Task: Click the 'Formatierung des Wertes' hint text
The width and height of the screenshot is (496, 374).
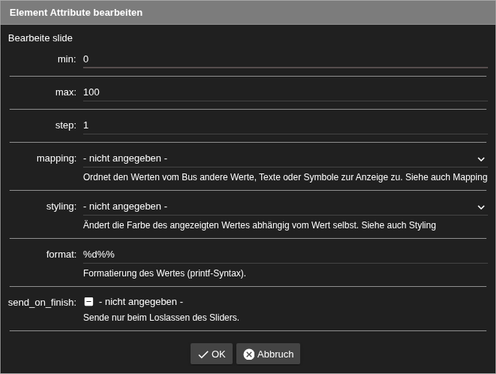Action: (x=164, y=273)
